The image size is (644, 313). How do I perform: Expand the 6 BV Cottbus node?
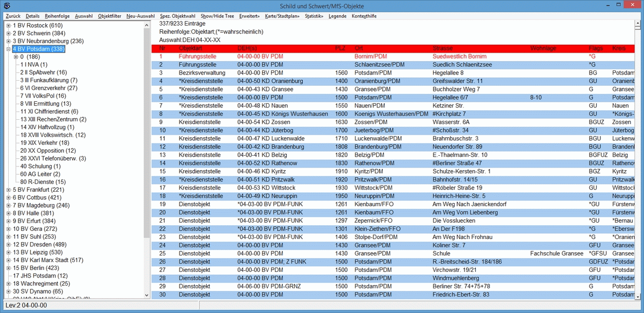point(8,198)
